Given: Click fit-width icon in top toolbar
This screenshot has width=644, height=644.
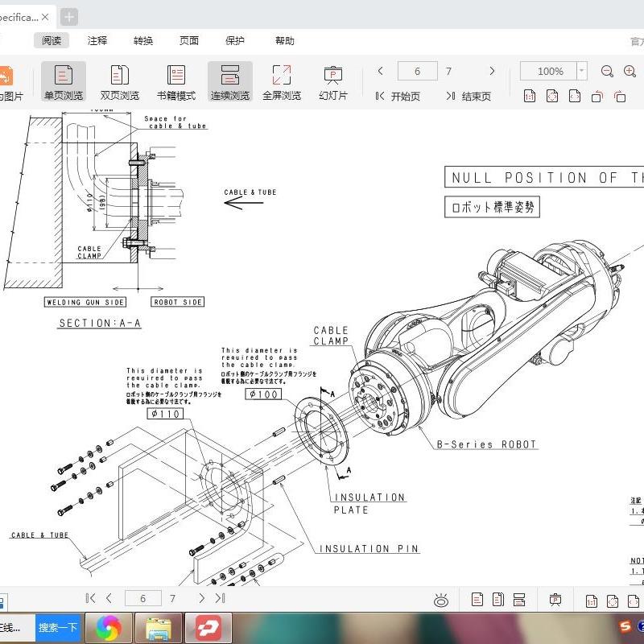Looking at the screenshot, I should click(x=575, y=96).
